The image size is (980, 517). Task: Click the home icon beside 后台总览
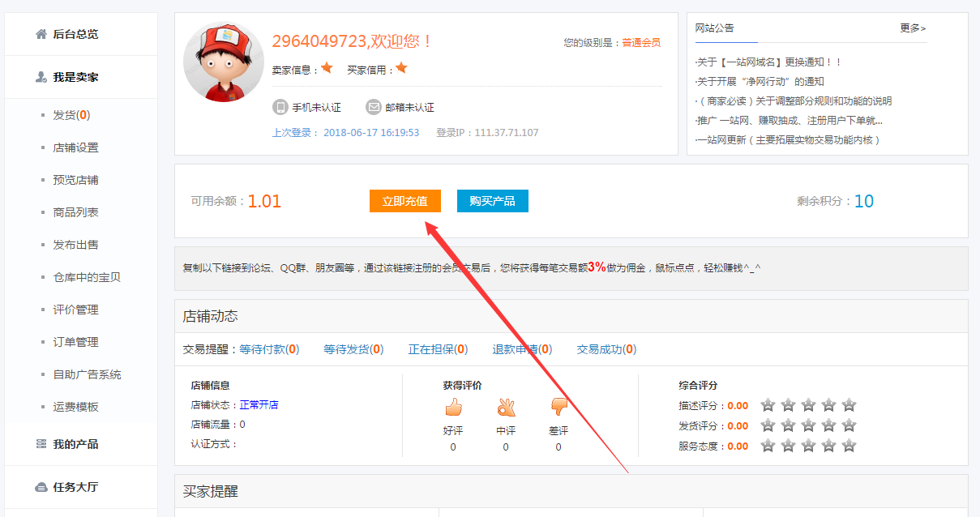[41, 34]
